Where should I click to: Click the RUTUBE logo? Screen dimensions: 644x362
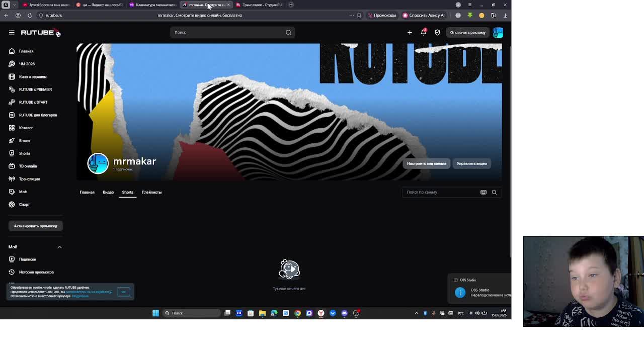click(x=40, y=33)
